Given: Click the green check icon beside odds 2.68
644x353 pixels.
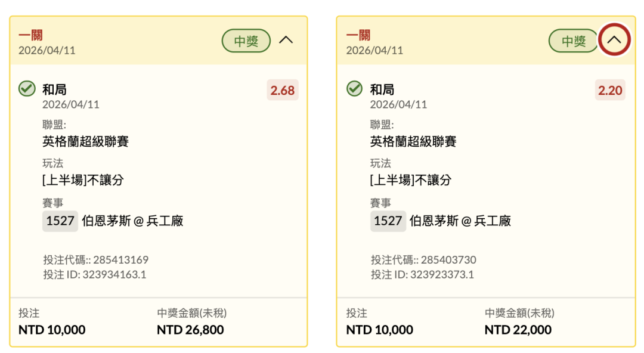Looking at the screenshot, I should (x=27, y=89).
